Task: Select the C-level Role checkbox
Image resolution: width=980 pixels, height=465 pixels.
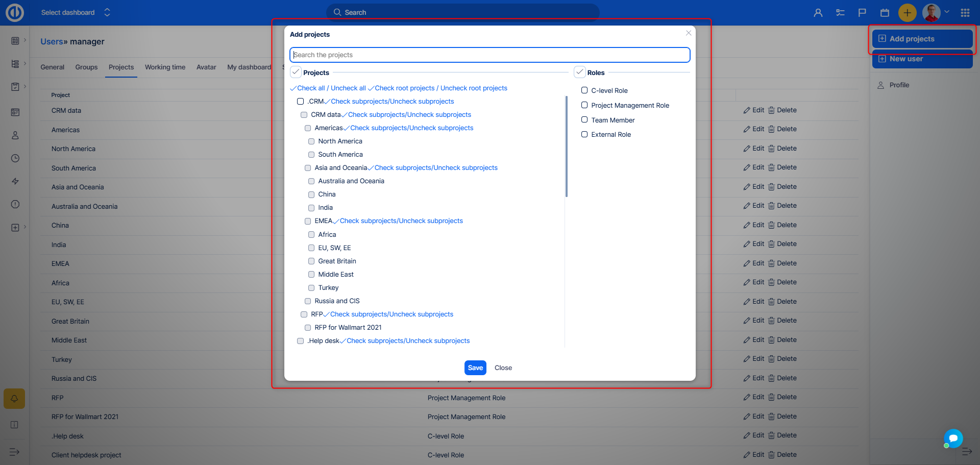Action: pyautogui.click(x=584, y=90)
